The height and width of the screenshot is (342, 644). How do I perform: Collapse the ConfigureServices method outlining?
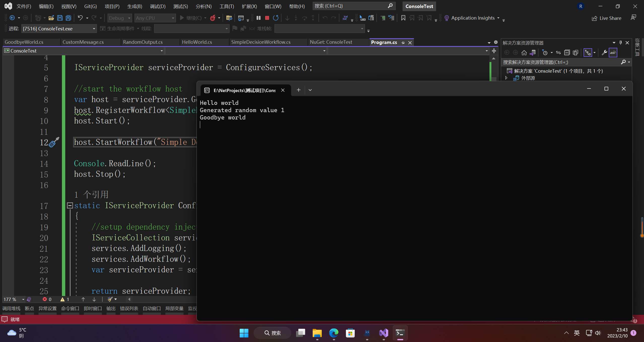click(70, 205)
